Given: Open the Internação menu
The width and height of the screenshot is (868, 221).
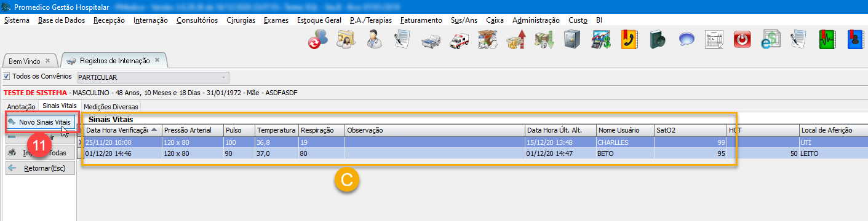Looking at the screenshot, I should coord(150,20).
